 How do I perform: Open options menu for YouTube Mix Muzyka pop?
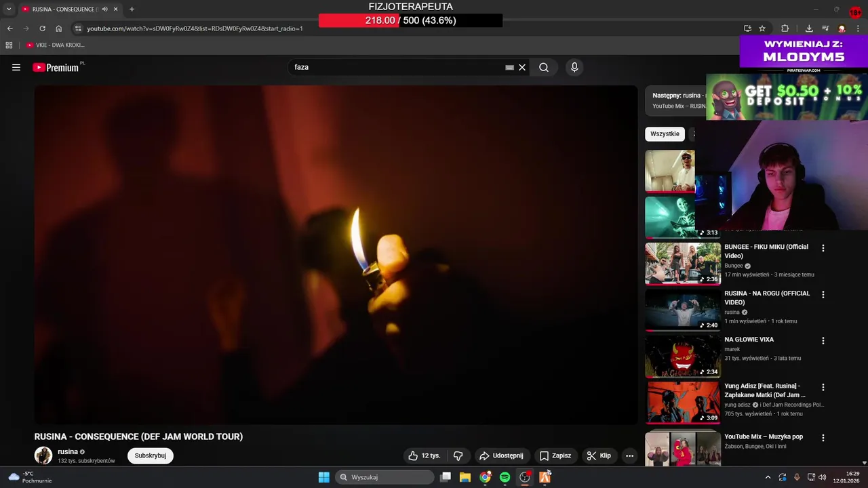pyautogui.click(x=823, y=438)
